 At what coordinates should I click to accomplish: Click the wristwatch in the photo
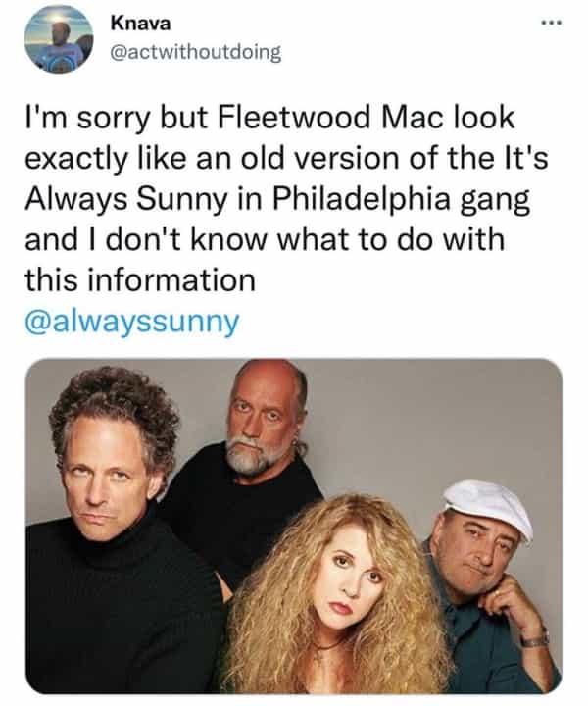(534, 639)
